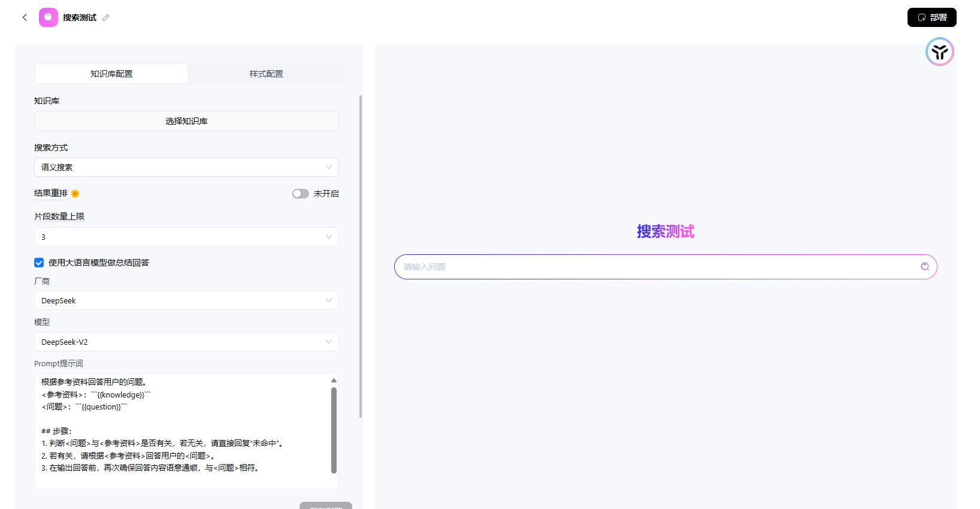Click the 搜索测试 title in header

[80, 17]
